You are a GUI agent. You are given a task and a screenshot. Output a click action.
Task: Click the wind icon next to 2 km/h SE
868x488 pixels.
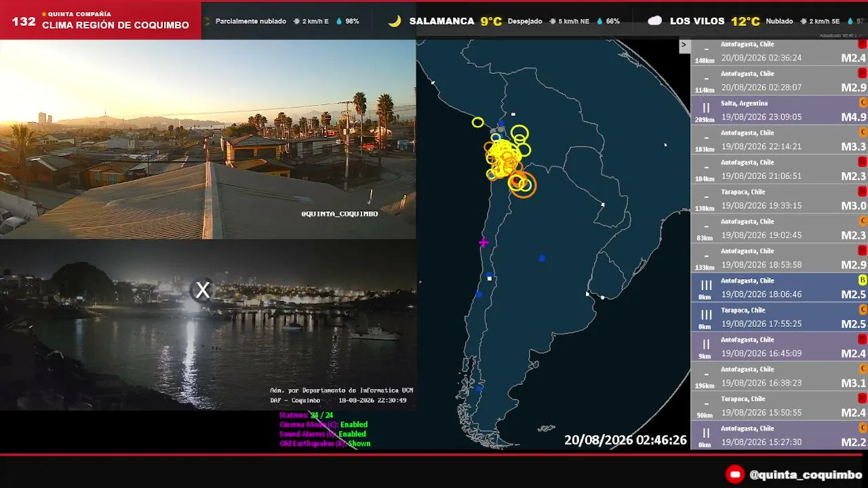coord(804,21)
